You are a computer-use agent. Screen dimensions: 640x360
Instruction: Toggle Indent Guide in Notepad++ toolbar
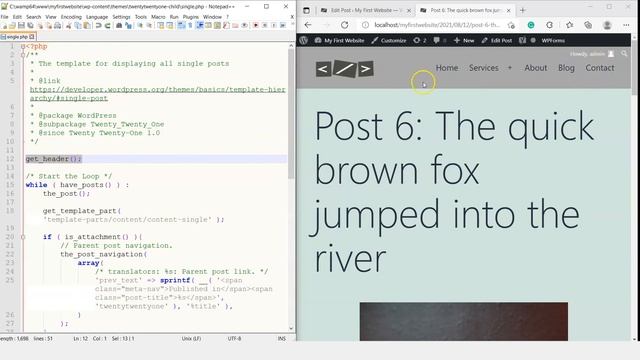coord(200,25)
